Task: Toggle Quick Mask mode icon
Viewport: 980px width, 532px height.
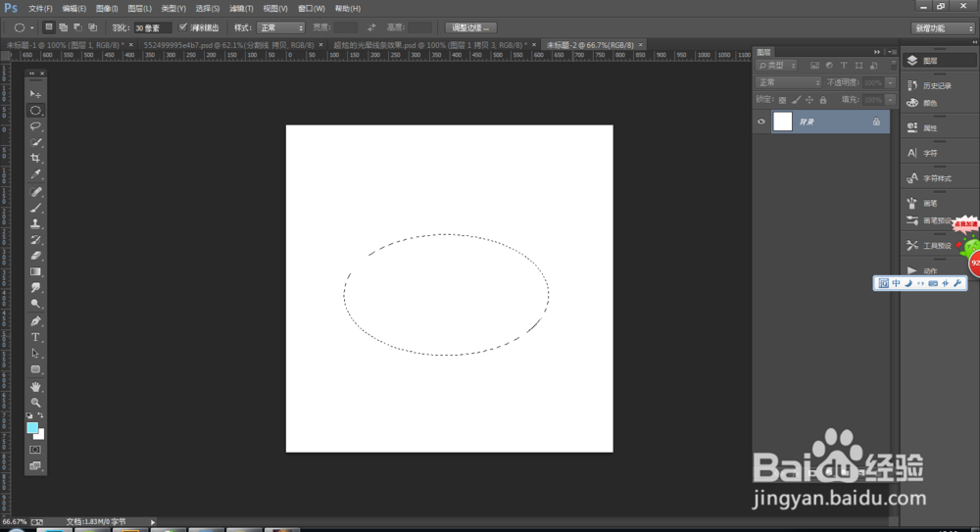Action: coord(35,450)
